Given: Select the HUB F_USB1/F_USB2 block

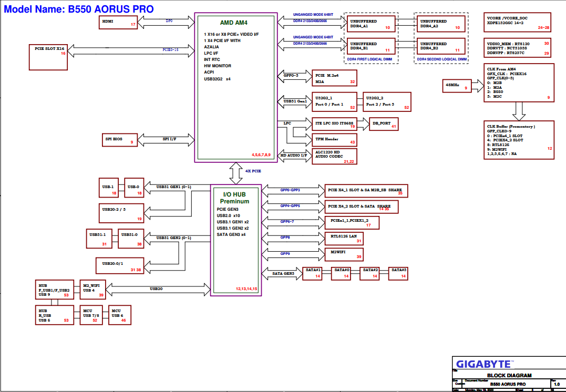Looking at the screenshot, I should coord(55,290).
